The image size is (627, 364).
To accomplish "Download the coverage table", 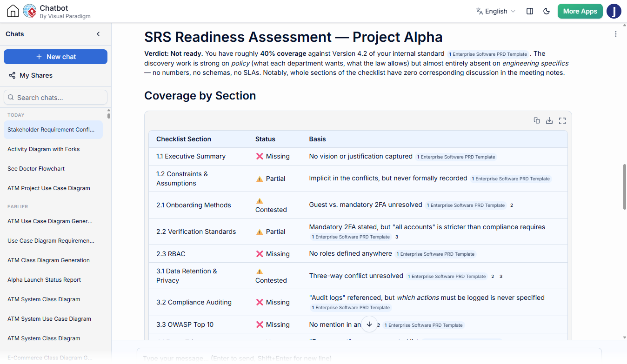I will pos(549,120).
